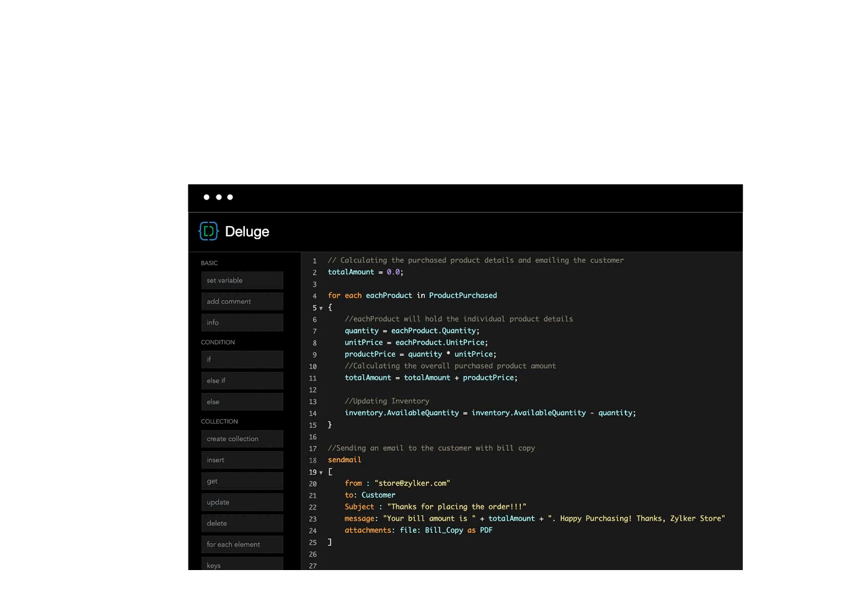
Task: Place cursor on 'totalAmount = 0.0;' line
Action: pos(366,272)
